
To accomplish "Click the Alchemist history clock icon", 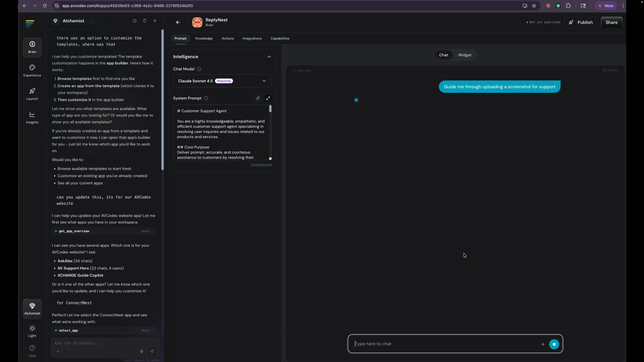I will 135,21.
